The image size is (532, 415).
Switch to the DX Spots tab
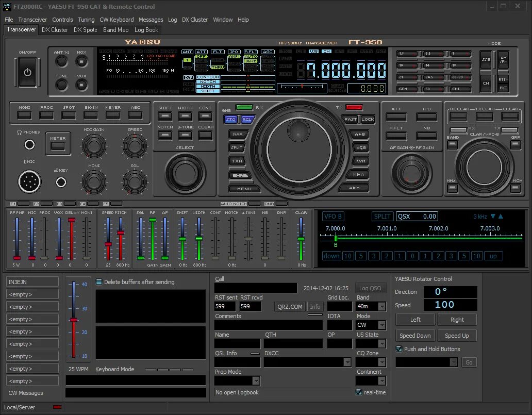click(x=85, y=30)
